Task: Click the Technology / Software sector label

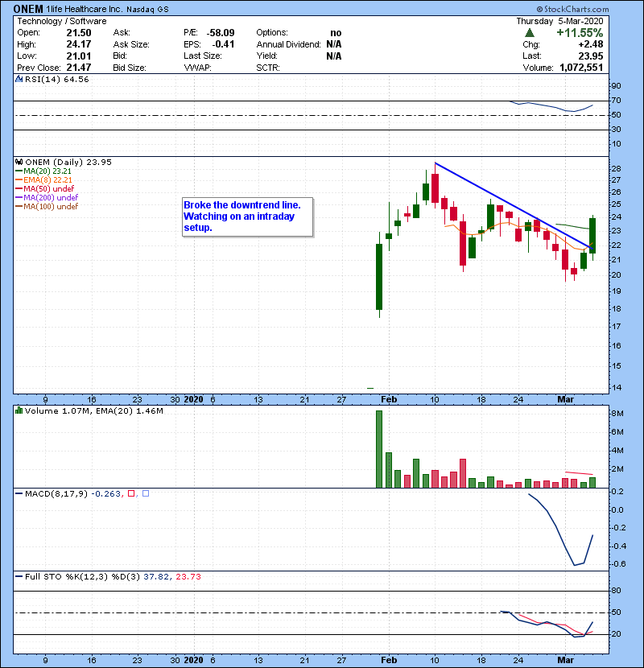Action: (62, 21)
